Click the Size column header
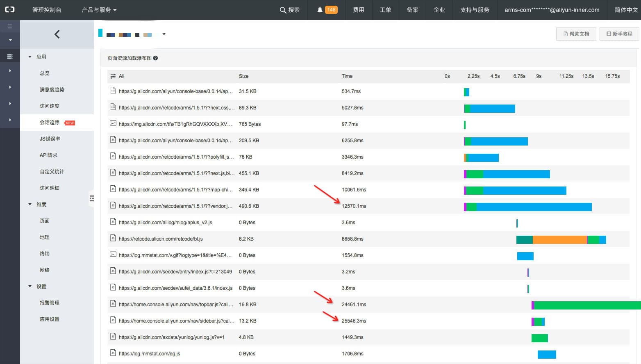Screen dimensions: 641x364 (243, 76)
